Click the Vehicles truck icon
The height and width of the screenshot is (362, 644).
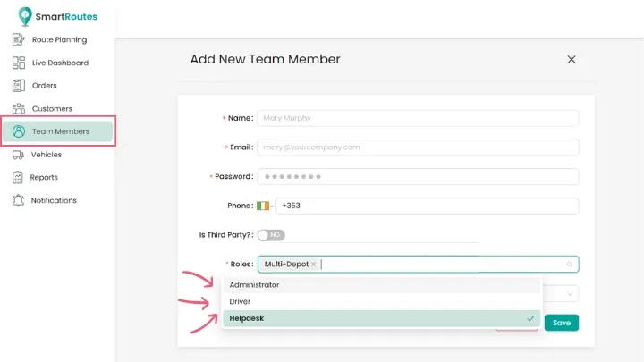tap(18, 155)
